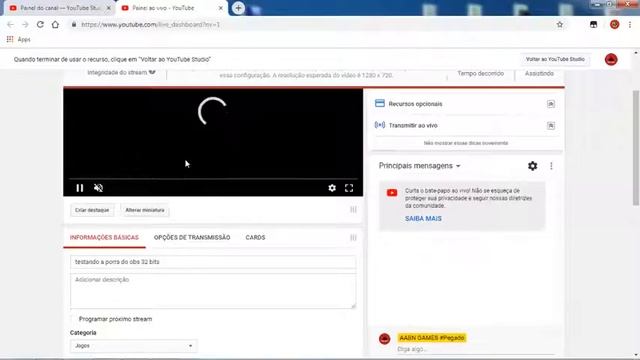Click drag handle beside the CARDS tab
640x360 pixels.
(353, 238)
